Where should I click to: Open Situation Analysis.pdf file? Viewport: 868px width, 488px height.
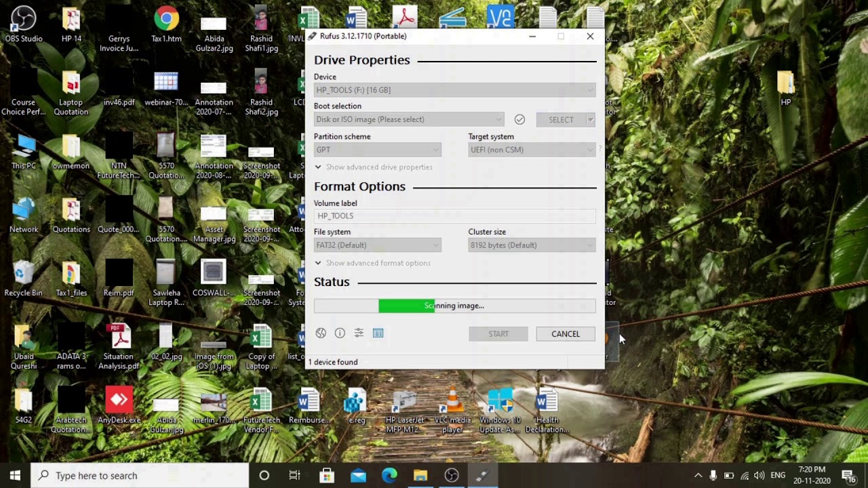click(x=119, y=347)
